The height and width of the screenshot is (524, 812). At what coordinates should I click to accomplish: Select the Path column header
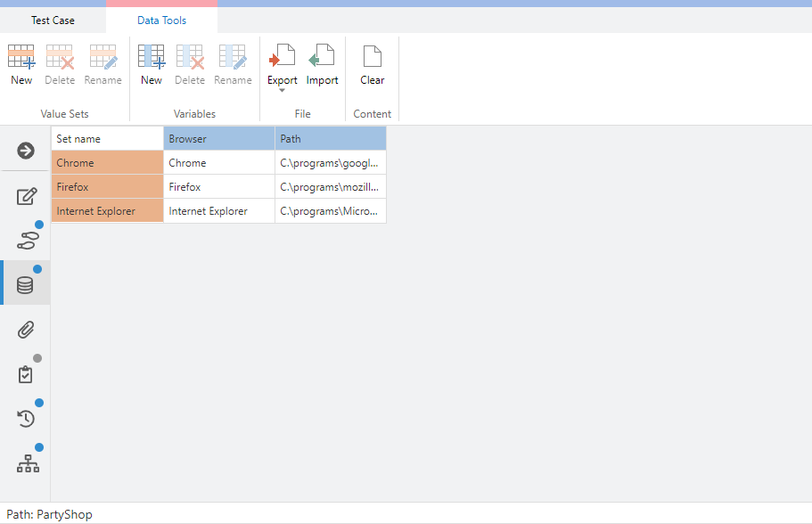(x=331, y=139)
